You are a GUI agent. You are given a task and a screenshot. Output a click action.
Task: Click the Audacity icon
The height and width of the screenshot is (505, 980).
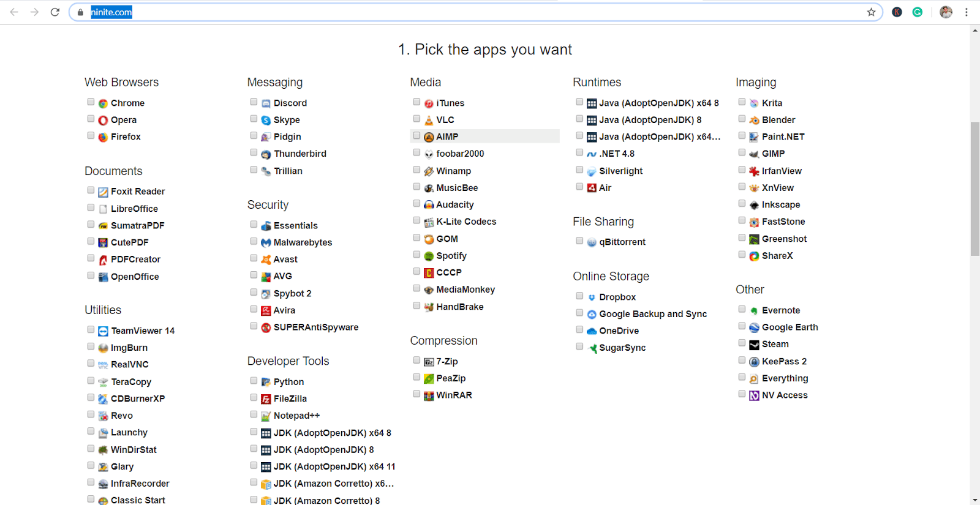pos(429,205)
